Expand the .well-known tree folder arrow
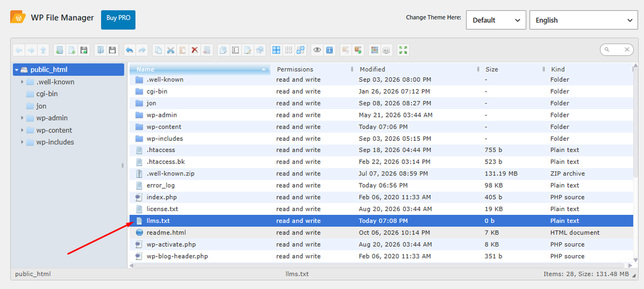The image size is (644, 289). point(22,82)
